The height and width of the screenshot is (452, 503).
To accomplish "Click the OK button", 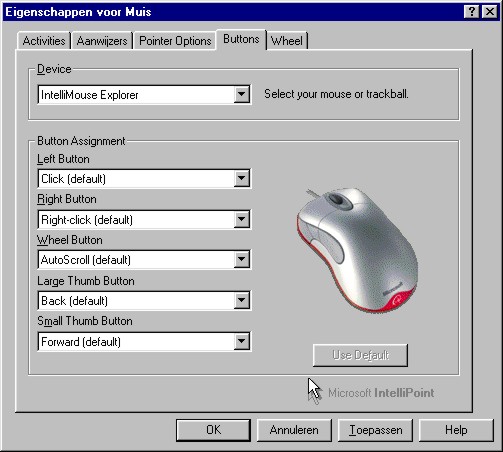I will (213, 430).
